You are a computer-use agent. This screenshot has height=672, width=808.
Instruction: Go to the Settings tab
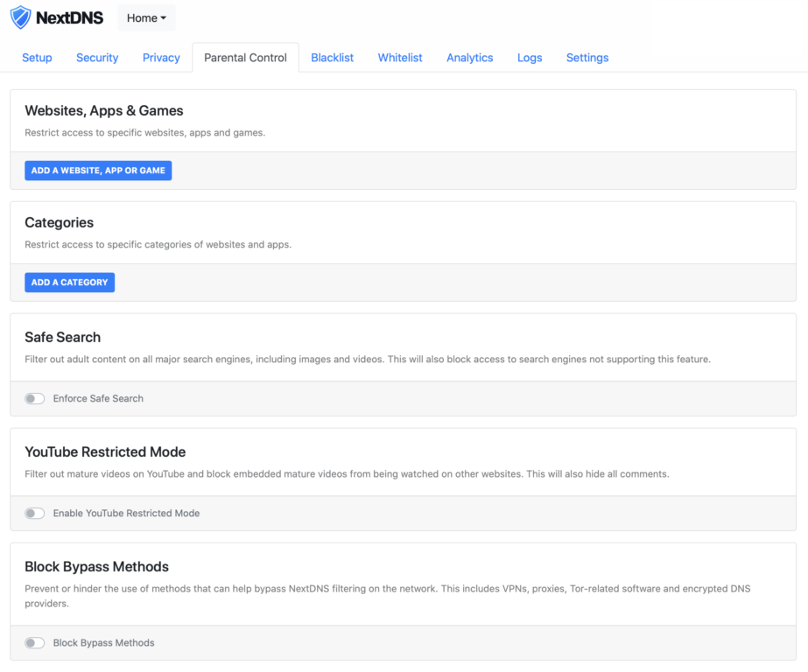tap(587, 58)
